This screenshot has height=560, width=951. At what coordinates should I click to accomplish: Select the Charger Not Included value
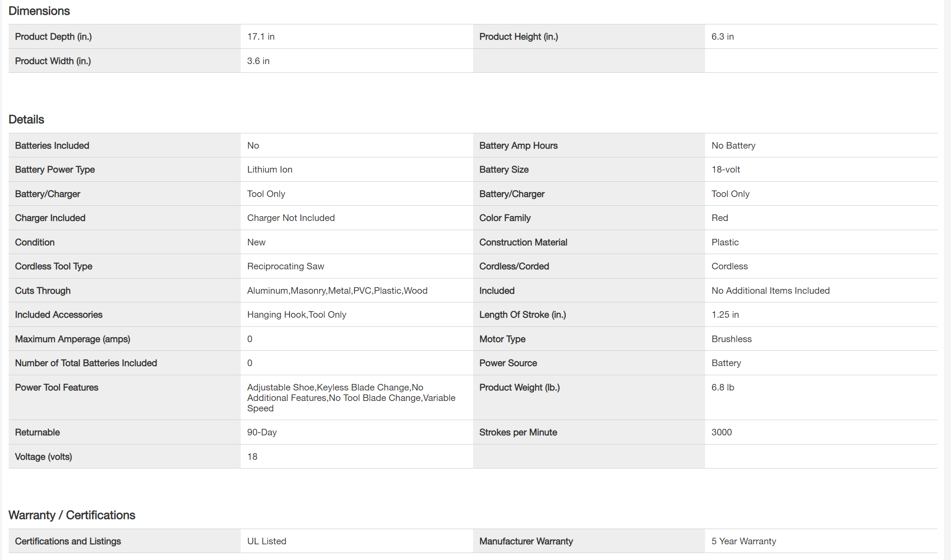(x=291, y=218)
